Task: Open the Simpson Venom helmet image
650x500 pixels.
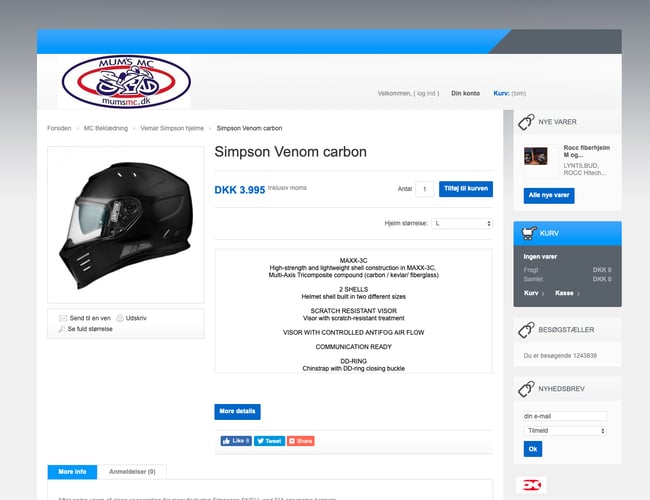Action: click(x=126, y=225)
